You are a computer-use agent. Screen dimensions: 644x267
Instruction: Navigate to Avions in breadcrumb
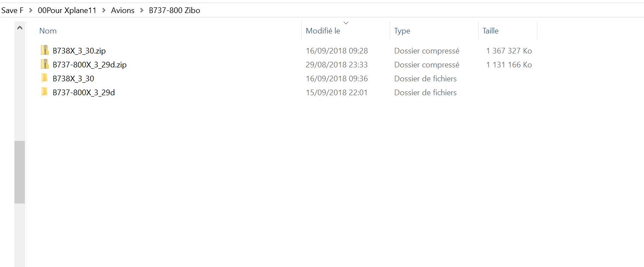click(123, 10)
